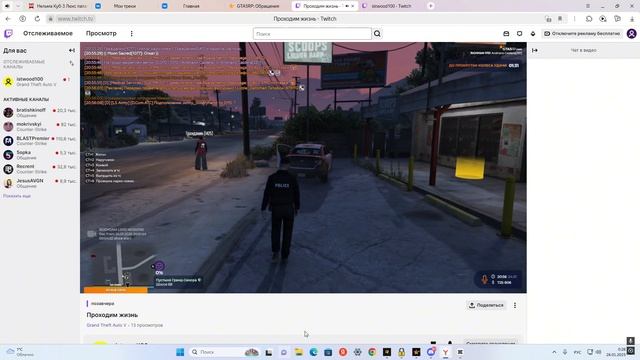Open a new browser tab
Screen dimensions: 640x360
(431, 6)
